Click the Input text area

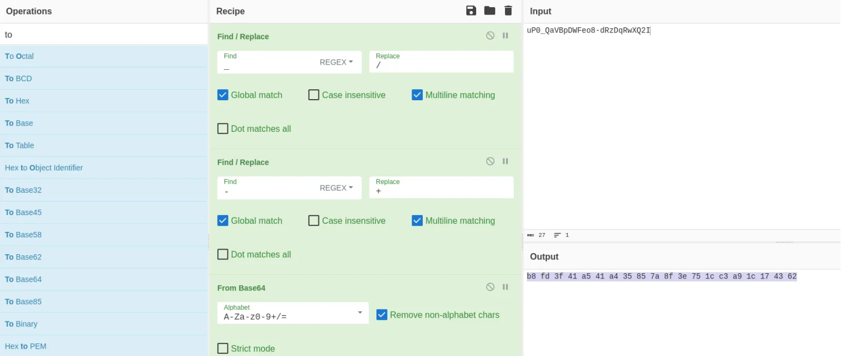tap(681, 124)
